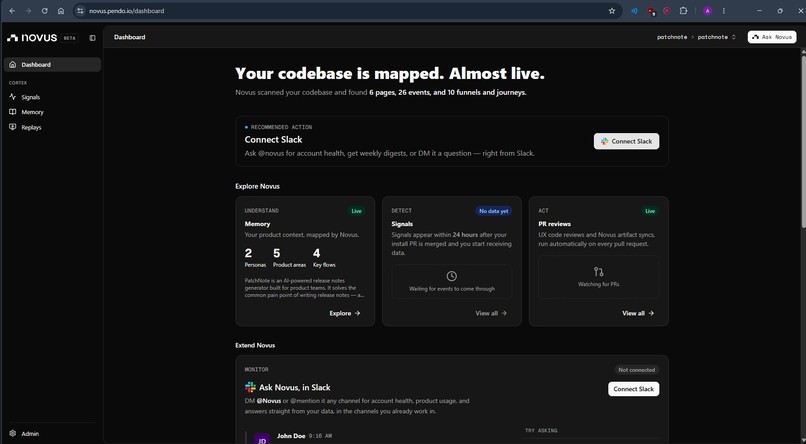Click Connect Slack in recommended action card
The height and width of the screenshot is (444, 806).
(x=626, y=141)
